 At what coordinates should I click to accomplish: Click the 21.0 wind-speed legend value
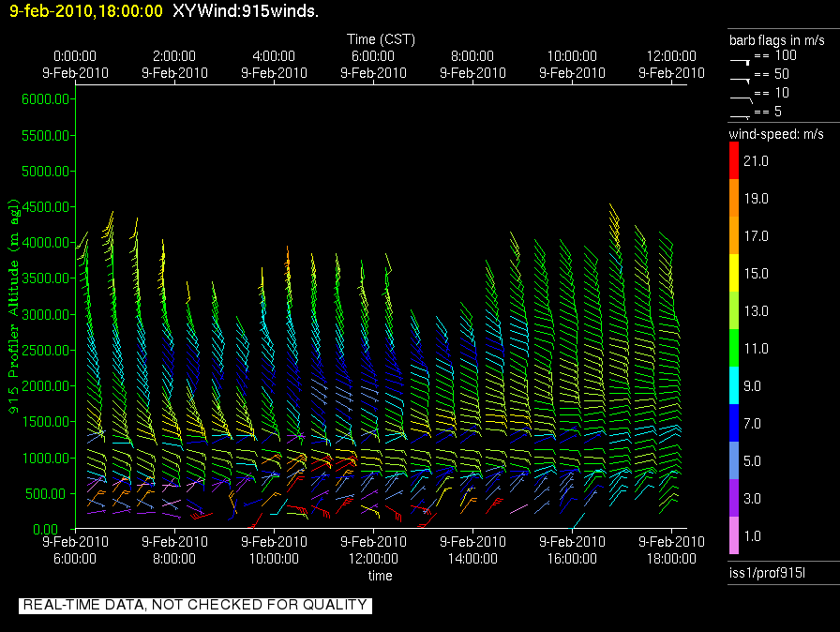[756, 161]
